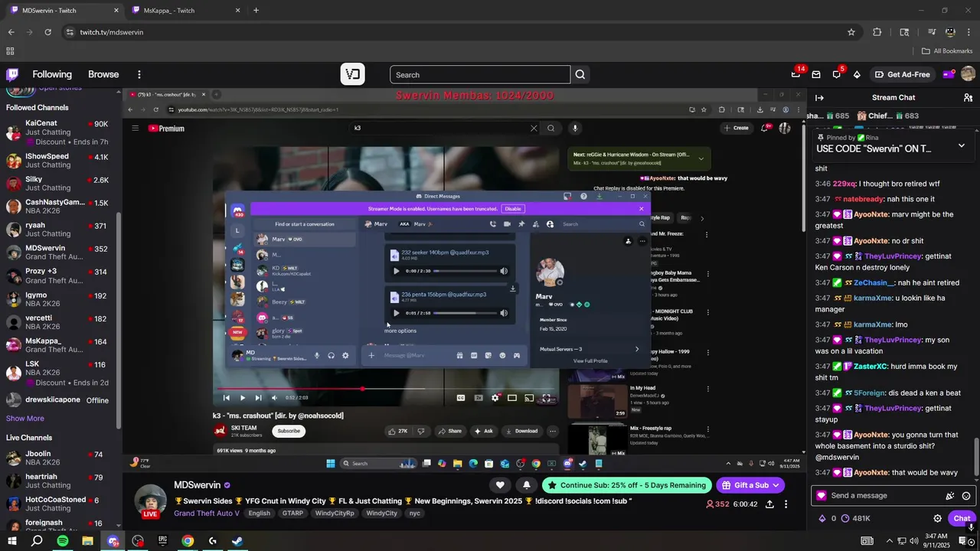The image size is (980, 551).
Task: Collapse the Stream Chat panel arrow
Action: tap(819, 97)
